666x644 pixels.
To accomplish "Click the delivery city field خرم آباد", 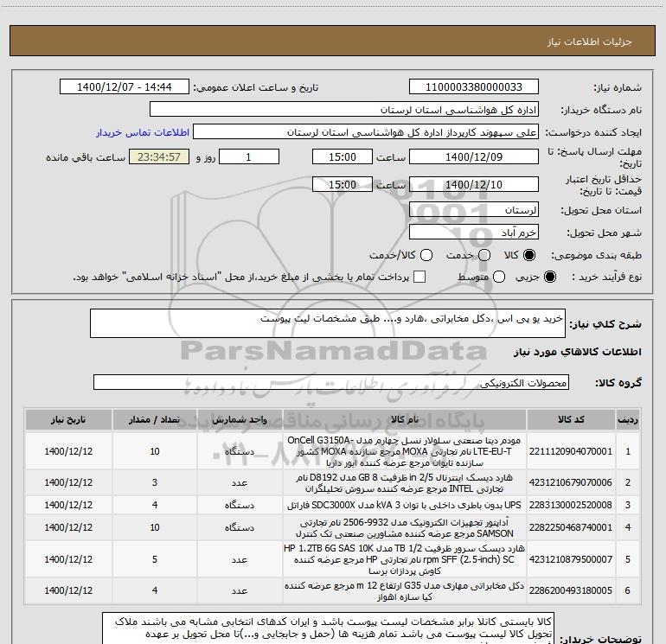I will click(474, 233).
